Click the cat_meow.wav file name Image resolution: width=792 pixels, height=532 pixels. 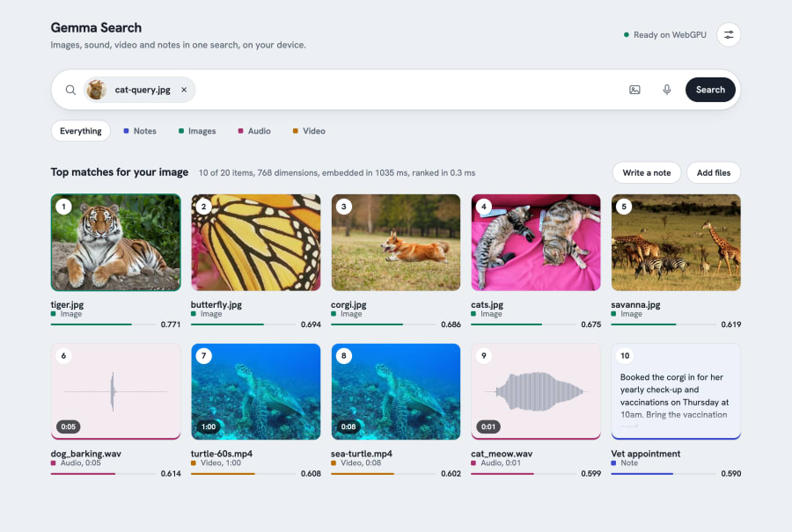point(502,453)
